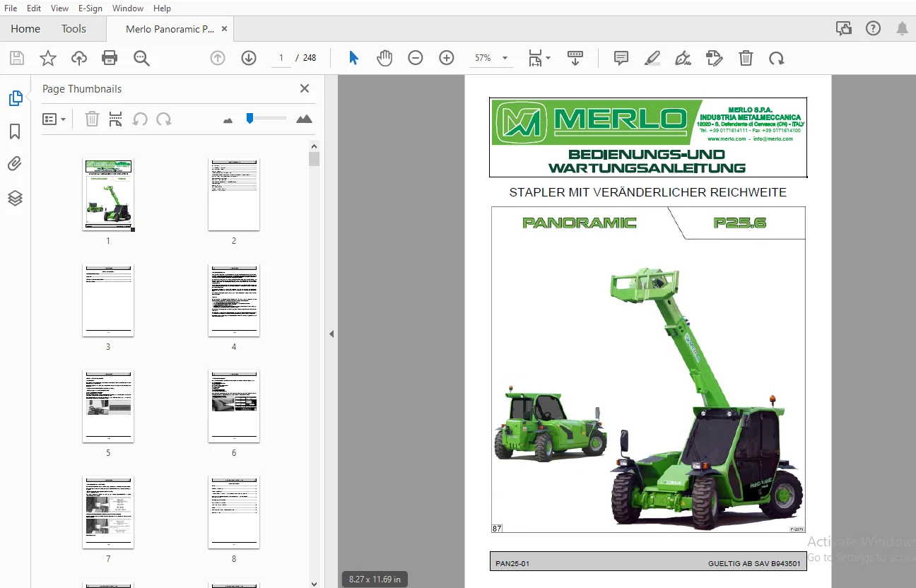The image size is (916, 588).
Task: Open the notifications bell
Action: click(902, 29)
